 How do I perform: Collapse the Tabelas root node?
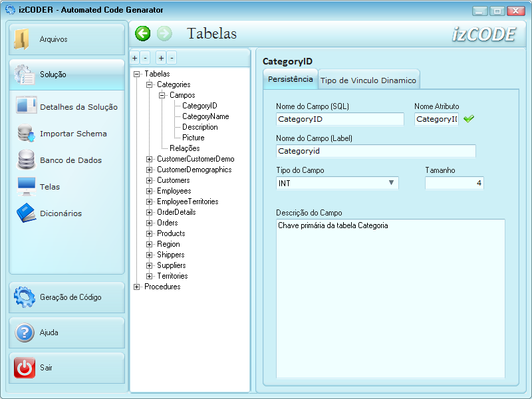click(136, 74)
